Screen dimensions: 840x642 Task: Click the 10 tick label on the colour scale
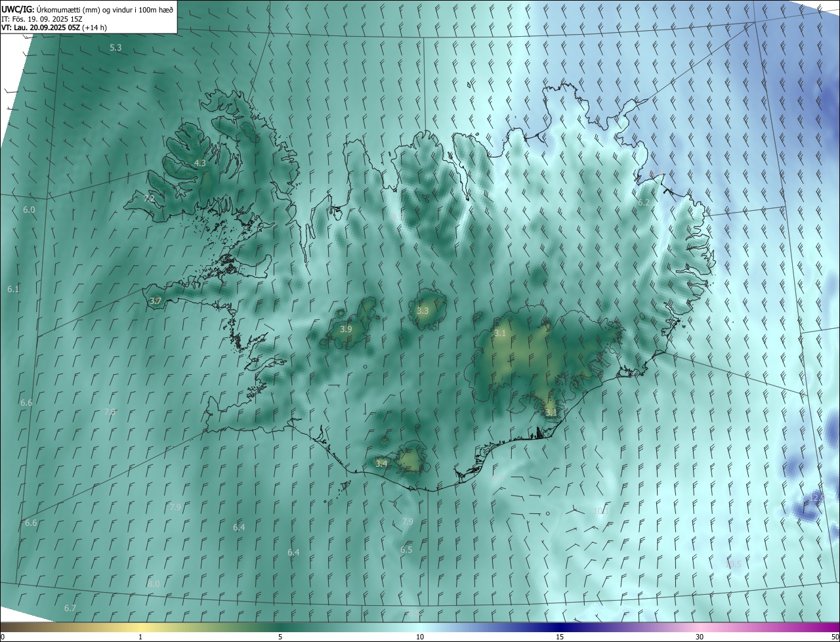coord(420,637)
